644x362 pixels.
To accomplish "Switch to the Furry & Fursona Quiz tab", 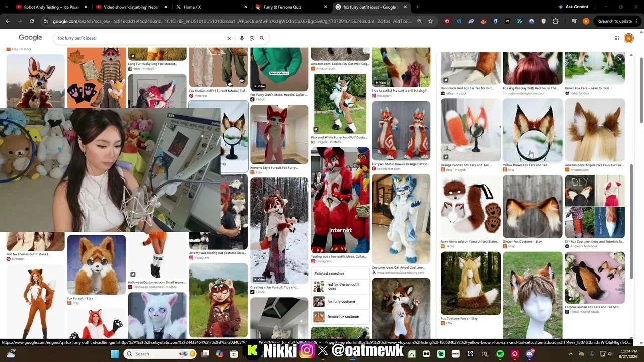I will (x=290, y=7).
